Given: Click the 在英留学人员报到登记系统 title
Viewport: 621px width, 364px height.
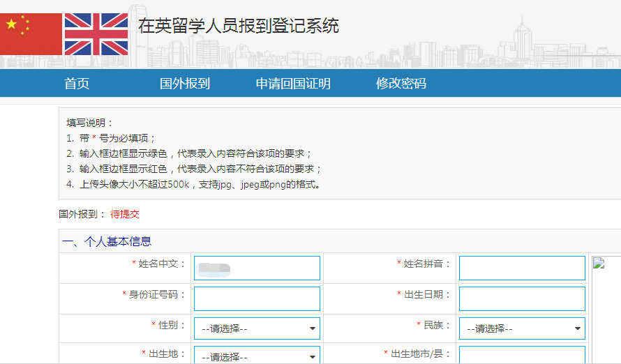Looking at the screenshot, I should coord(239,26).
